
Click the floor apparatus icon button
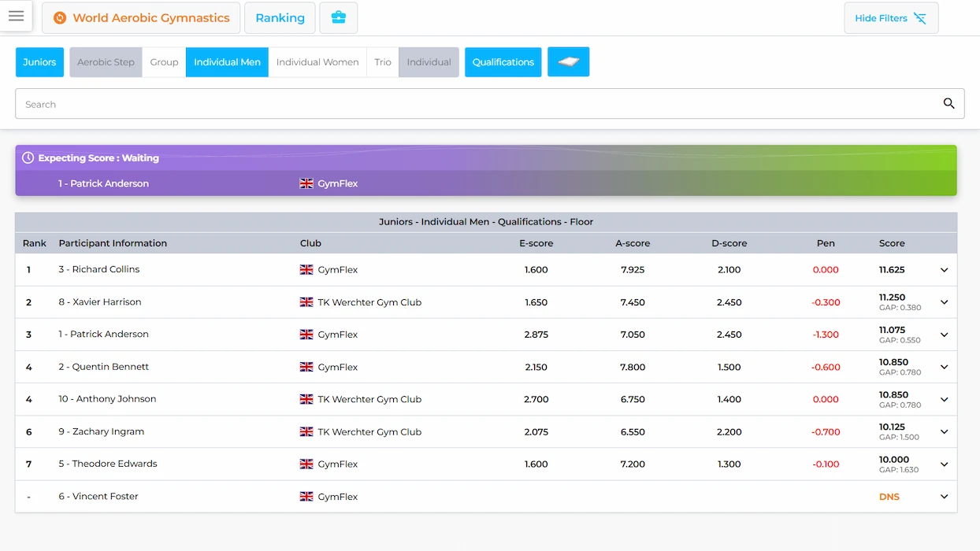pyautogui.click(x=568, y=62)
